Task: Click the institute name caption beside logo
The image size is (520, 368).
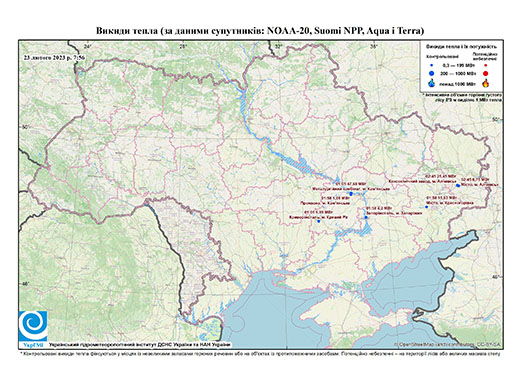Action: (140, 344)
